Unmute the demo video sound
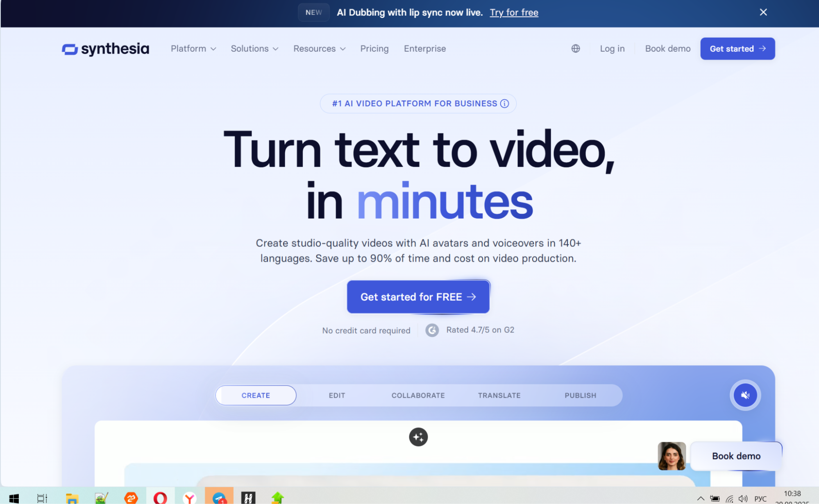Image resolution: width=819 pixels, height=504 pixels. [745, 395]
